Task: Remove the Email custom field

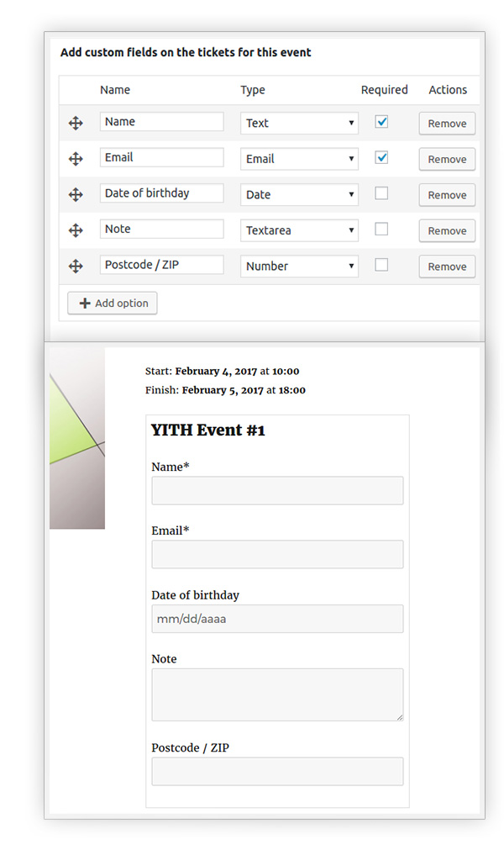Action: (x=447, y=160)
